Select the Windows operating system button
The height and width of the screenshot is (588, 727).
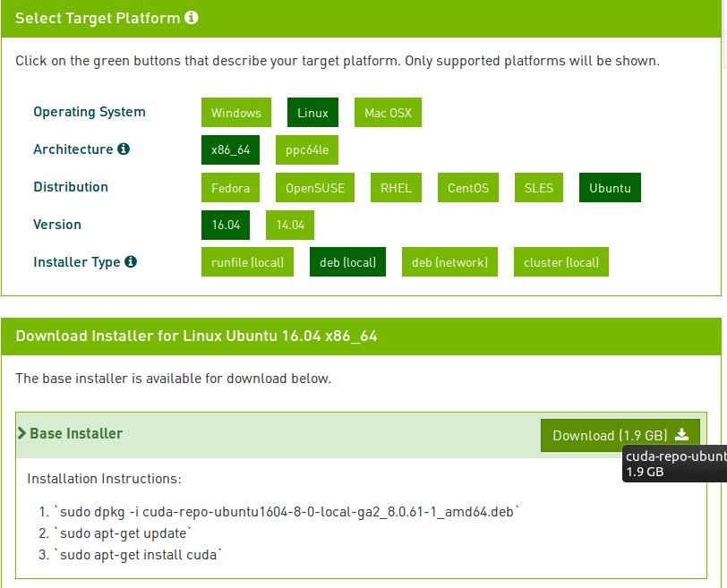(236, 113)
